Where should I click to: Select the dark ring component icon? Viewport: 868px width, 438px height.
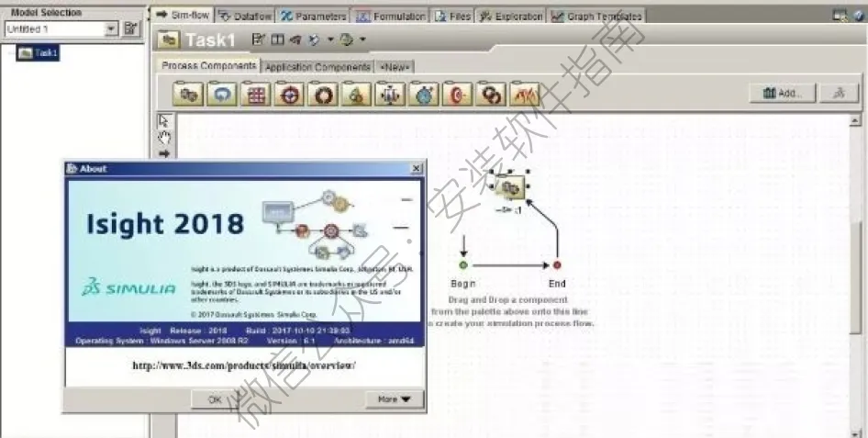323,95
